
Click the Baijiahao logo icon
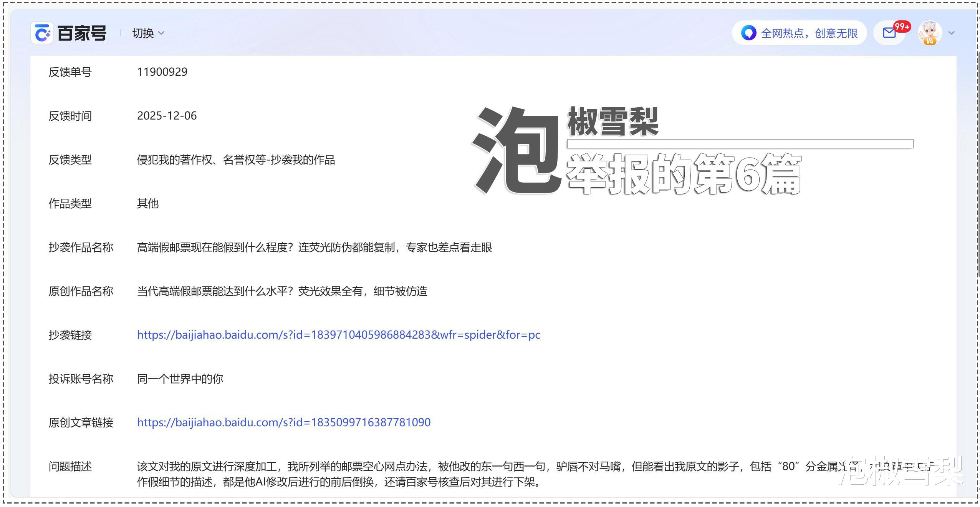tap(42, 33)
